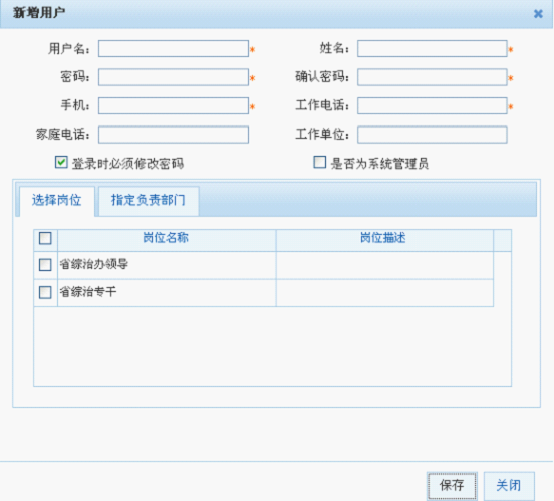Uncheck 登录时必须修改密码 checkbox
554x501 pixels.
pos(61,163)
